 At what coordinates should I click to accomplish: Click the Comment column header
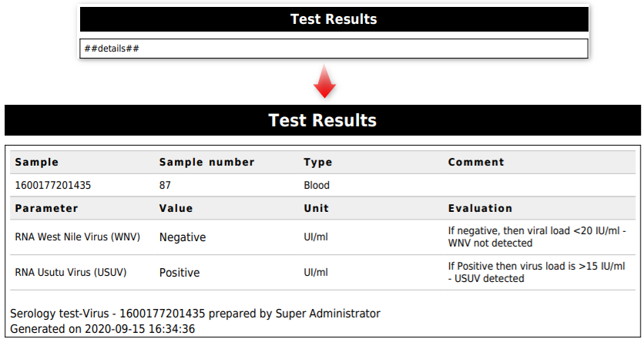point(476,162)
